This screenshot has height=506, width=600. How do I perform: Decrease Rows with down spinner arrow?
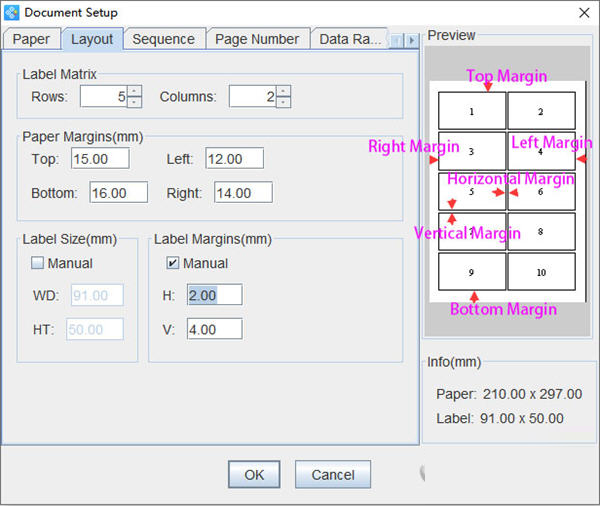point(134,102)
